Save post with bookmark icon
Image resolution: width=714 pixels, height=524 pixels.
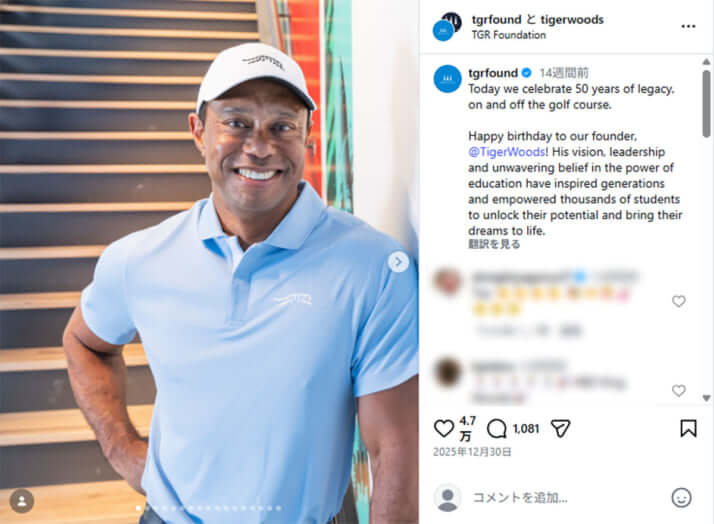click(x=688, y=428)
